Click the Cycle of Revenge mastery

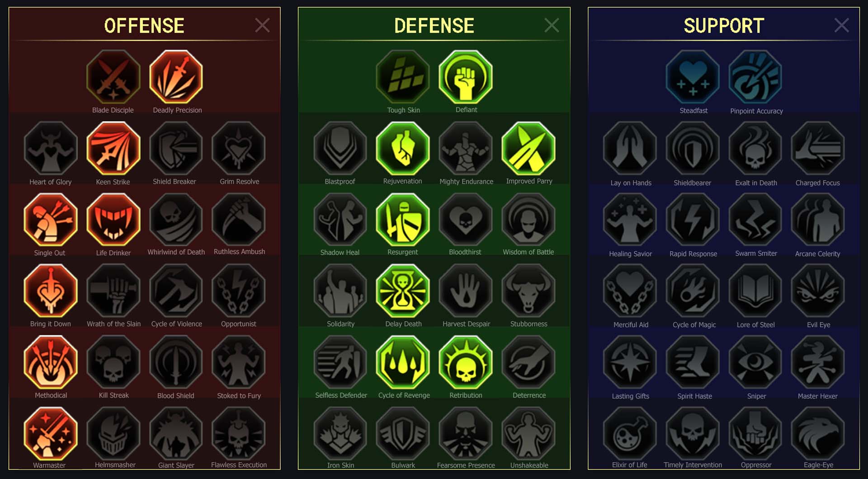pos(403,362)
